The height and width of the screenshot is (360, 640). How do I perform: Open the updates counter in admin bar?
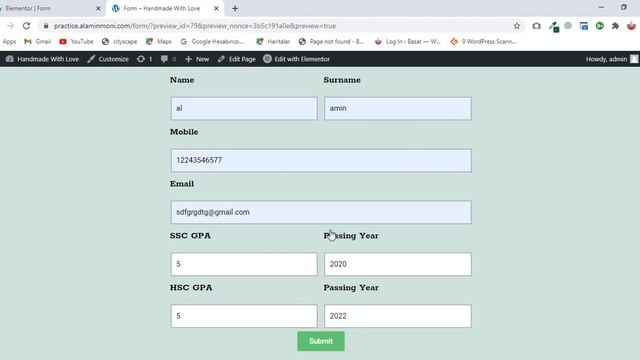(x=144, y=59)
